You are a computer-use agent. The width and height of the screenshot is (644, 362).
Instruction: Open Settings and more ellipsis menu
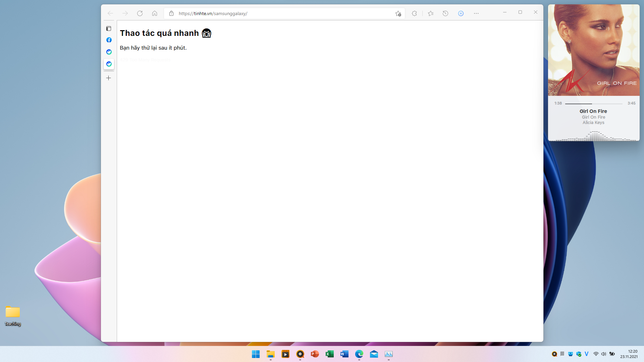[x=476, y=13]
